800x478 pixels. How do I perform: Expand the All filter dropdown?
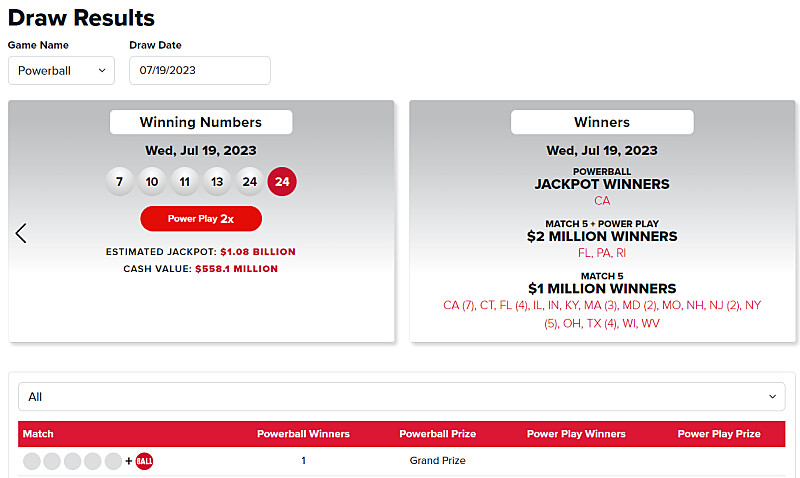pyautogui.click(x=400, y=397)
